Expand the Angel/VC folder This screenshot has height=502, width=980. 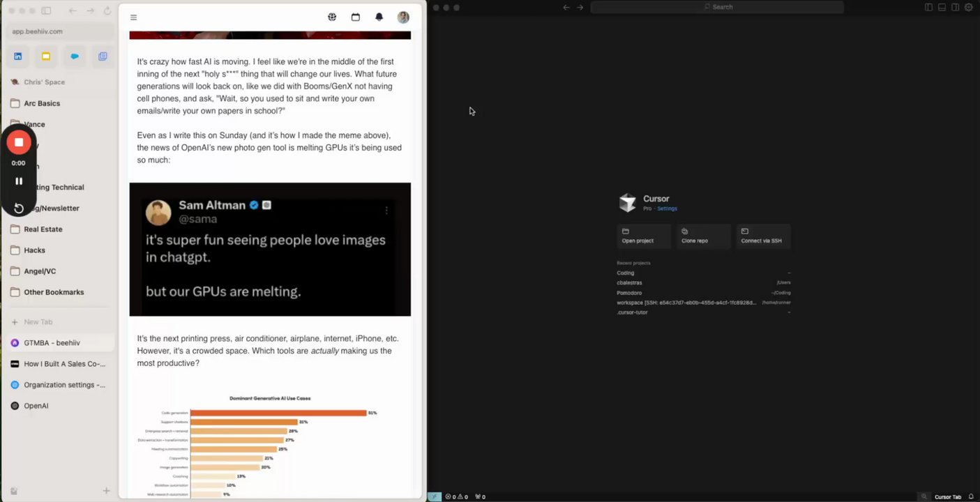point(60,271)
